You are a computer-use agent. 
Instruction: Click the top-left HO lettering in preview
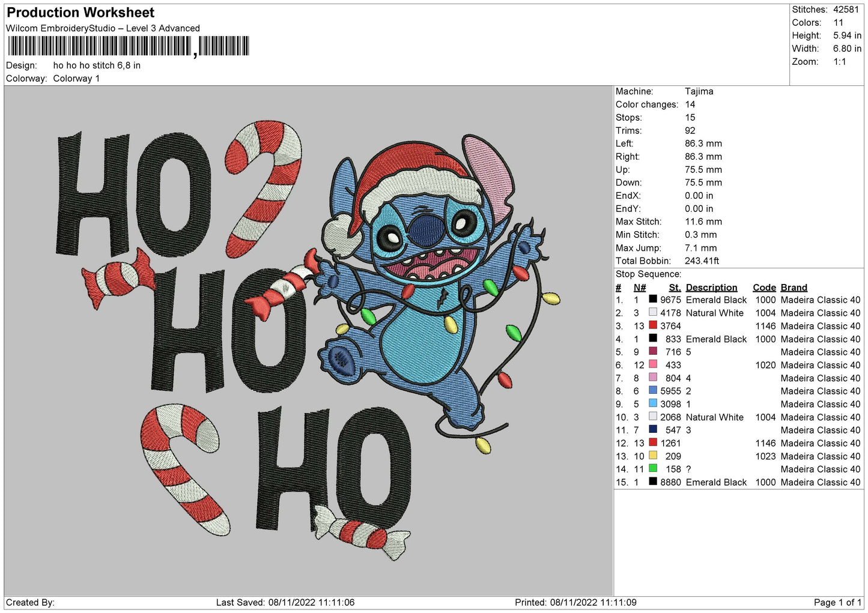click(133, 193)
